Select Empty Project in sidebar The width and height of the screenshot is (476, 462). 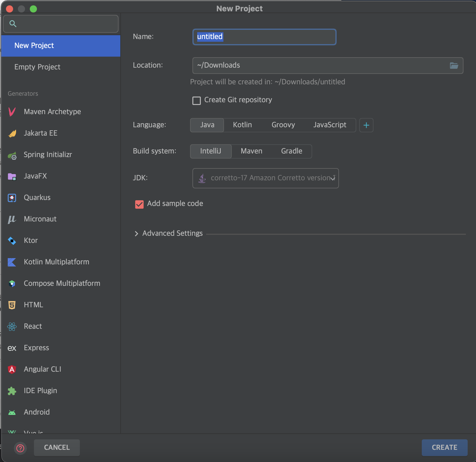[x=61, y=67]
